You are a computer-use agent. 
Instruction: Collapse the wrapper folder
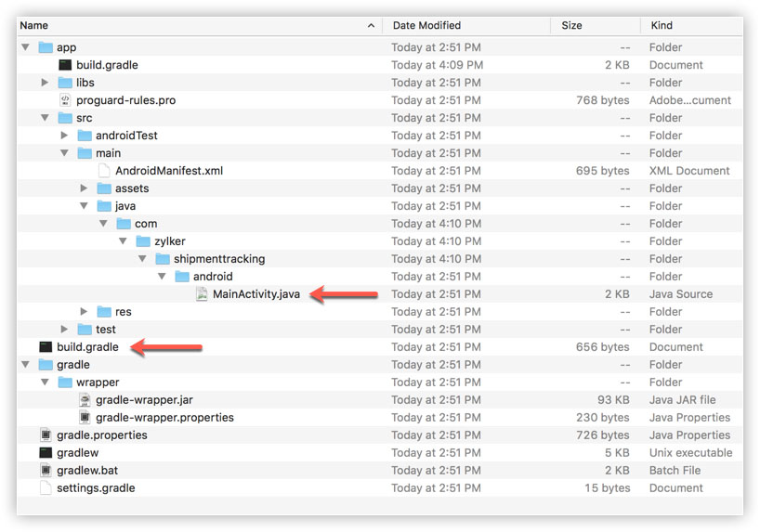(45, 382)
